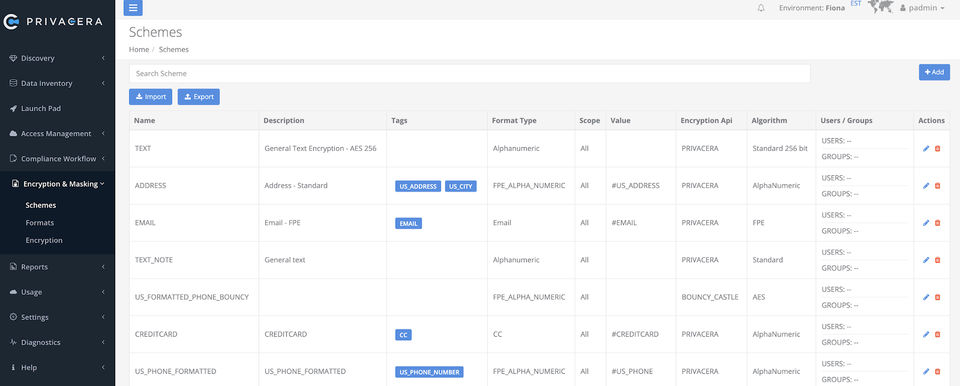The image size is (960, 386).
Task: Click the US_PHONE_NUMBER tag
Action: point(429,372)
